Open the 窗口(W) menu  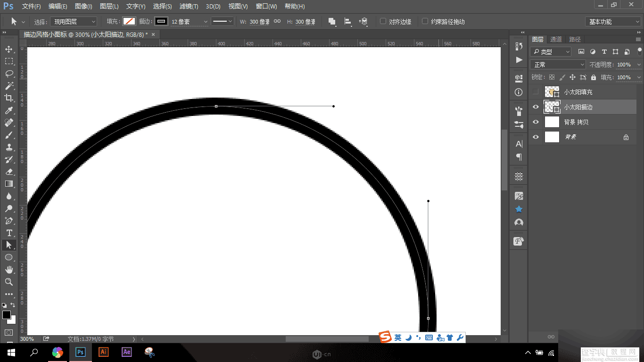(266, 7)
